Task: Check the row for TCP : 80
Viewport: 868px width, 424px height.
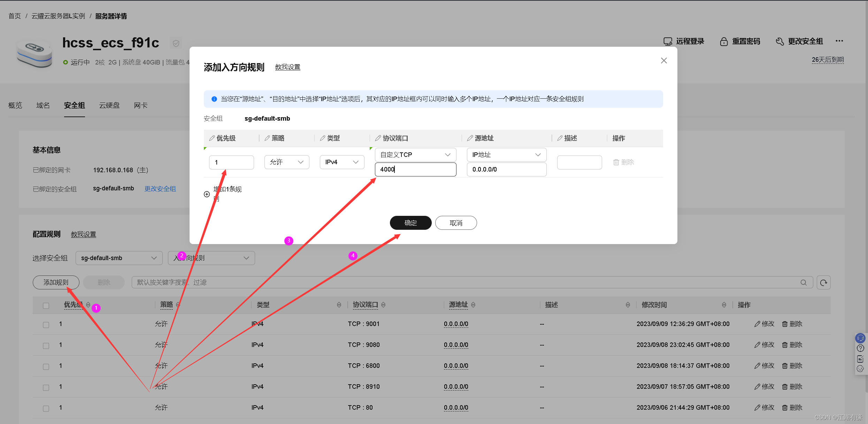Action: pyautogui.click(x=46, y=408)
